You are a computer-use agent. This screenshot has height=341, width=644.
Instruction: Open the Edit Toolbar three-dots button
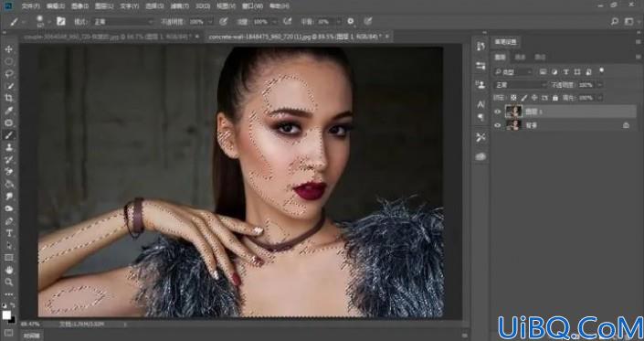coord(8,294)
